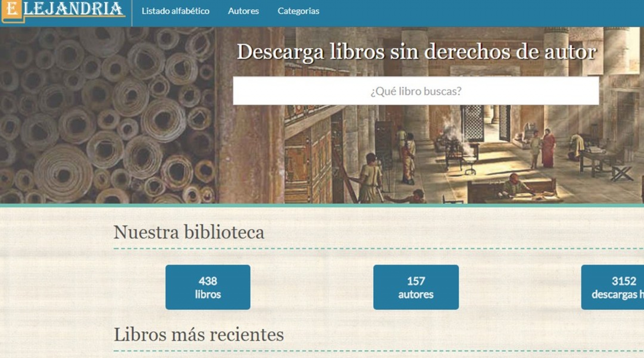Screen dimensions: 644x358
Task: Open the Autores menu item
Action: (244, 11)
